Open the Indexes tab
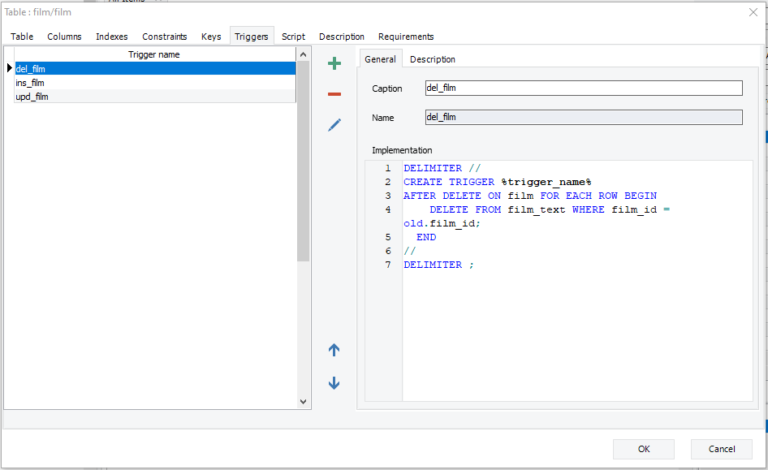This screenshot has width=768, height=470. tap(111, 37)
